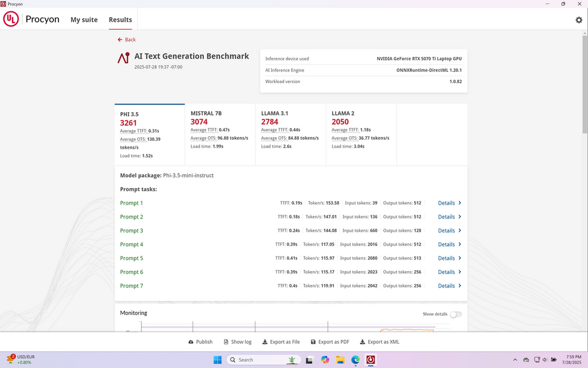Click the benchmark date "2025-07-28 19:37 -07:00"
This screenshot has width=588, height=368.
click(x=158, y=67)
